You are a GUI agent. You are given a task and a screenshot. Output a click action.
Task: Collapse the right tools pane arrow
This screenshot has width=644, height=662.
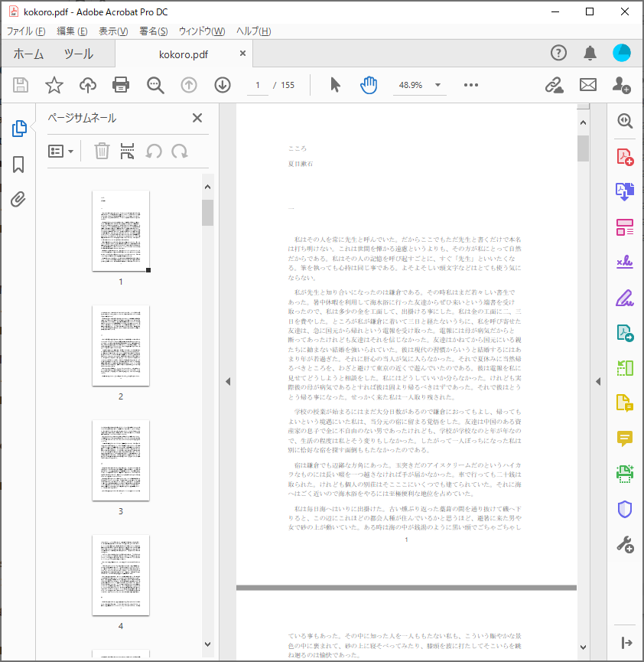click(x=598, y=382)
